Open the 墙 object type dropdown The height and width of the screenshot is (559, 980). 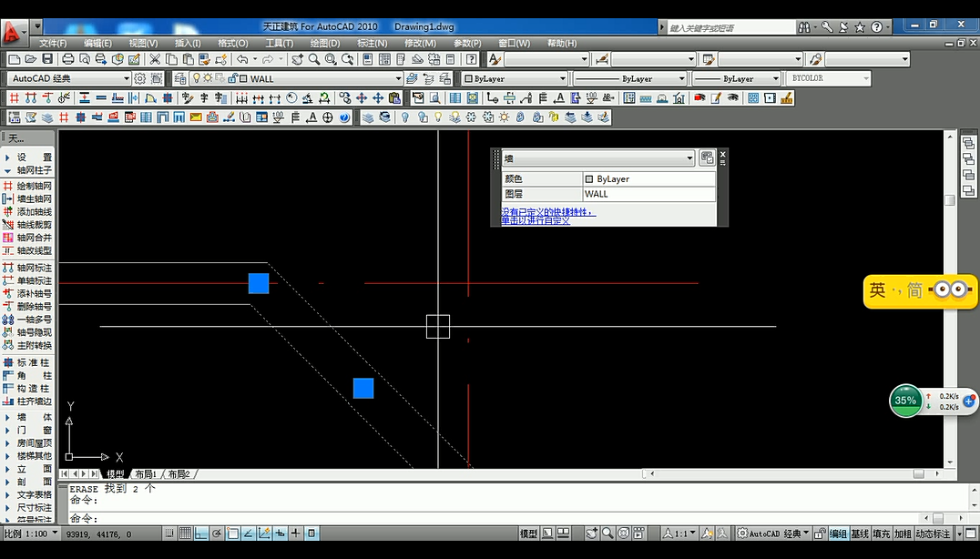pyautogui.click(x=689, y=158)
